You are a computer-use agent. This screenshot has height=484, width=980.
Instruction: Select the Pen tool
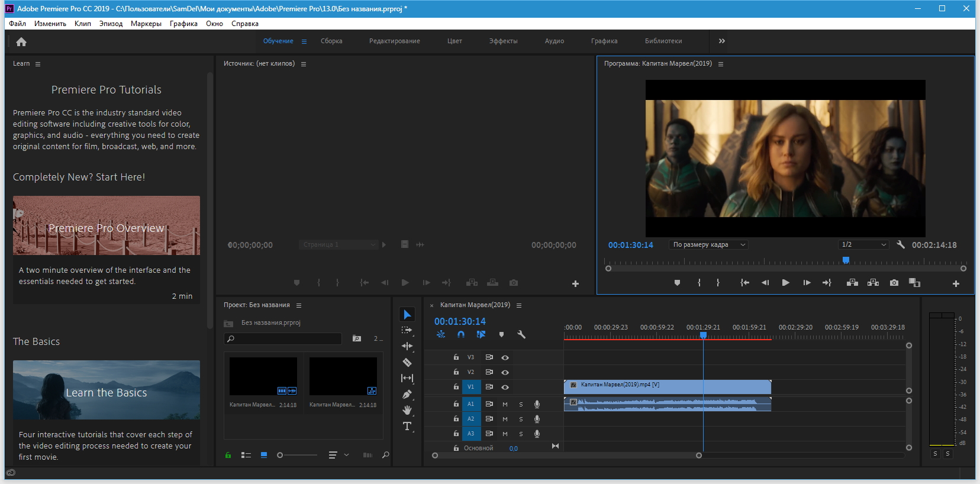pos(407,394)
